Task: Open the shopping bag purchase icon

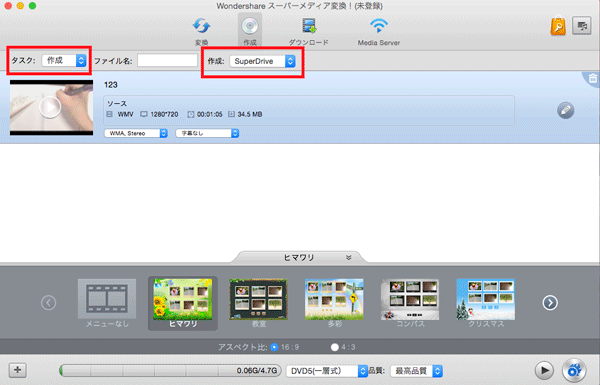Action: click(x=558, y=26)
